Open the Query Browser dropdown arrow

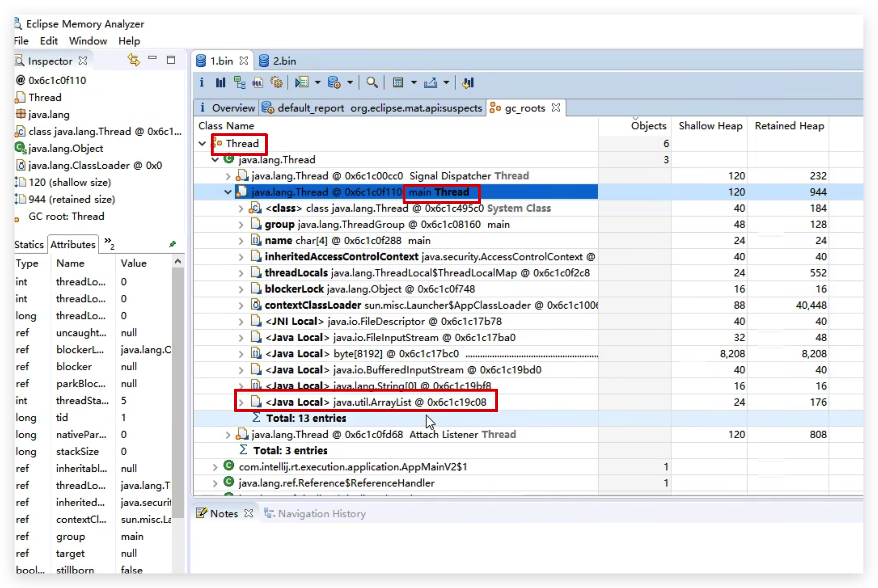click(350, 82)
